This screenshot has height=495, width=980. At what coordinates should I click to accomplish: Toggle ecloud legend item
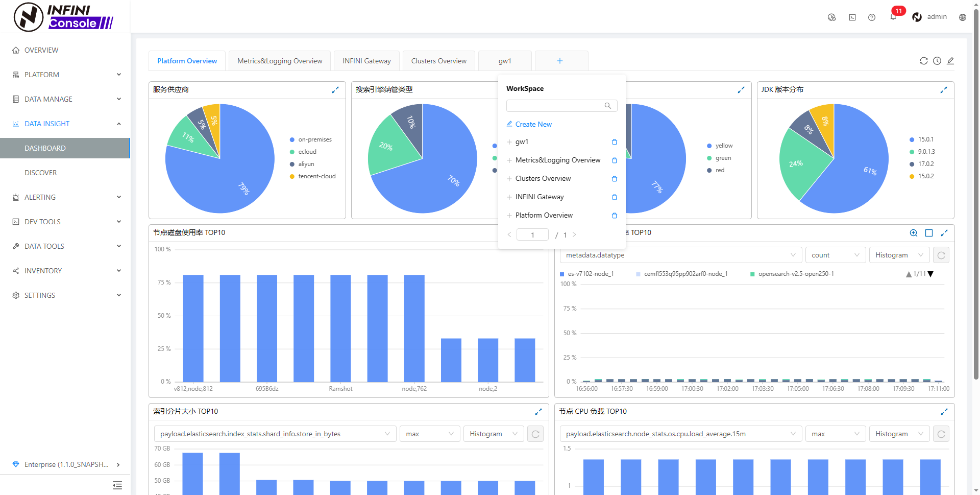pyautogui.click(x=303, y=152)
